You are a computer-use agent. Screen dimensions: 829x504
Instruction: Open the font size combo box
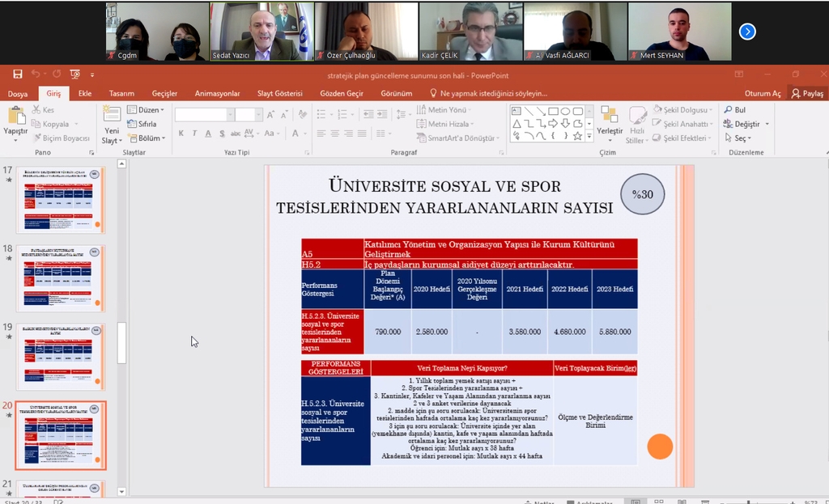(x=246, y=115)
